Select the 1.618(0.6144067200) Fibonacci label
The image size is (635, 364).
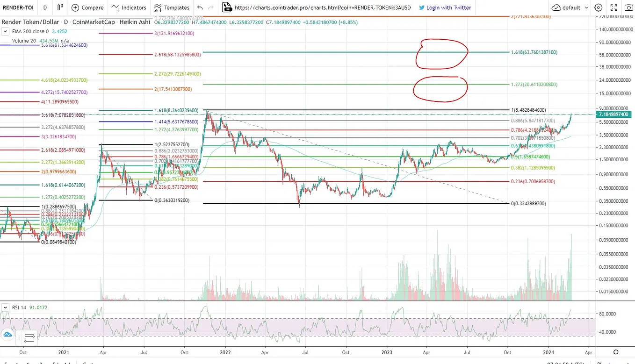63,185
